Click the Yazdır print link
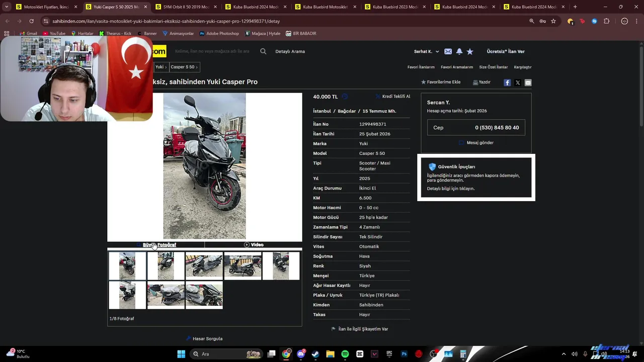Screen dimensions: 644x362 (481, 82)
